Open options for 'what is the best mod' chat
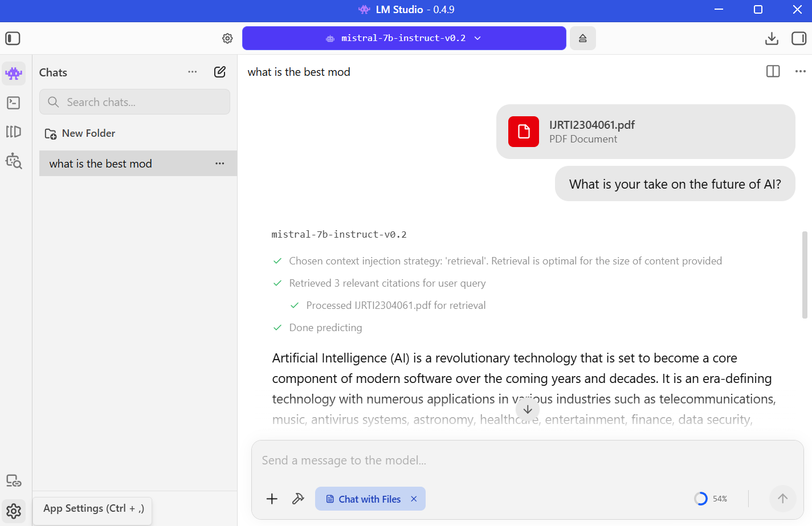 220,164
